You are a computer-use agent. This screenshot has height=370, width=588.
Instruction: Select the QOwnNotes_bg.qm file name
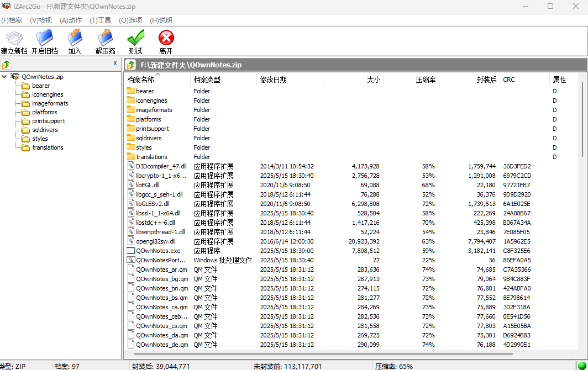162,279
